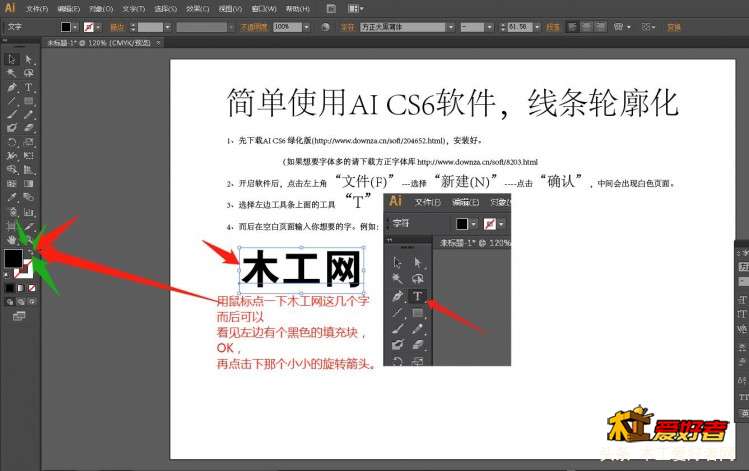
Task: Set the None color mode below the fill box
Action: pyautogui.click(x=31, y=288)
